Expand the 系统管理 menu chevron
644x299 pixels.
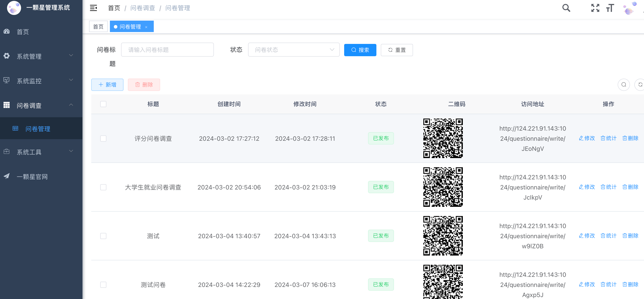[x=71, y=55]
